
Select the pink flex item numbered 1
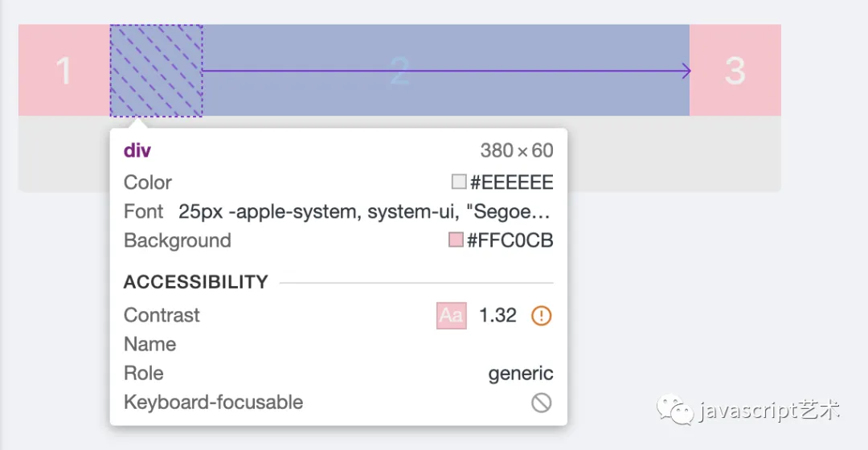tap(64, 70)
